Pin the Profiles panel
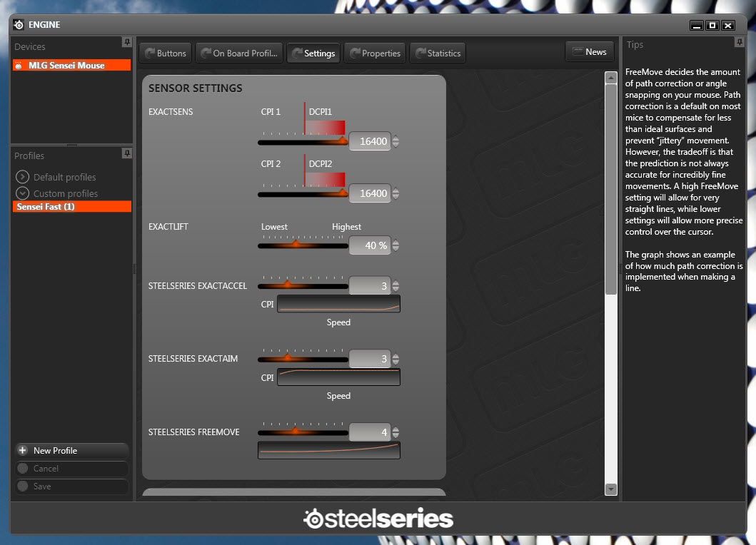Viewport: 756px width, 545px height. tap(127, 153)
